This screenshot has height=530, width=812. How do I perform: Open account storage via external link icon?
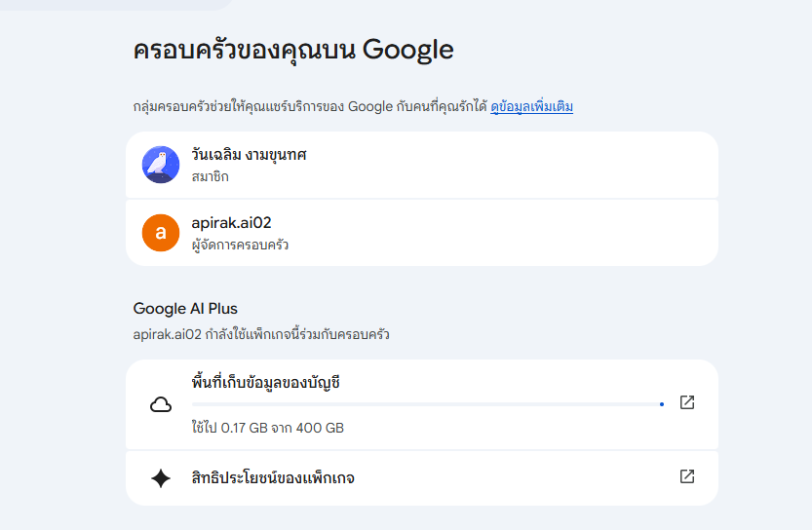pos(687,402)
